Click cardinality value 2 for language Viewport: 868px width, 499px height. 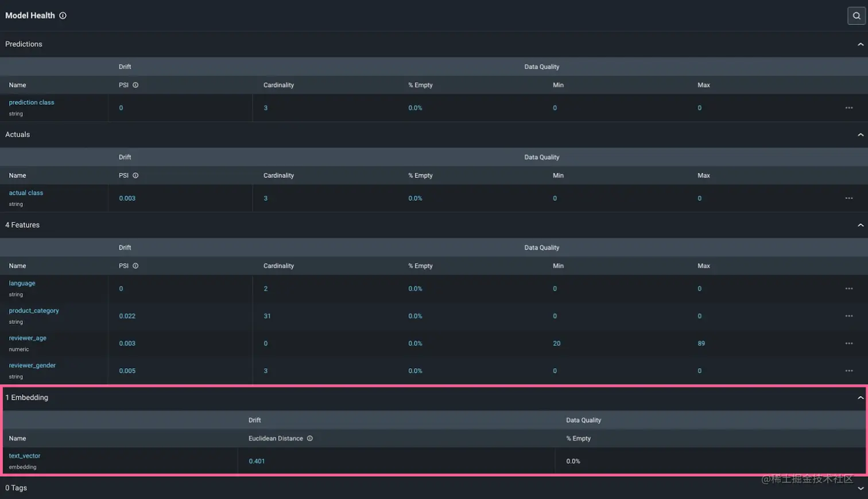266,289
